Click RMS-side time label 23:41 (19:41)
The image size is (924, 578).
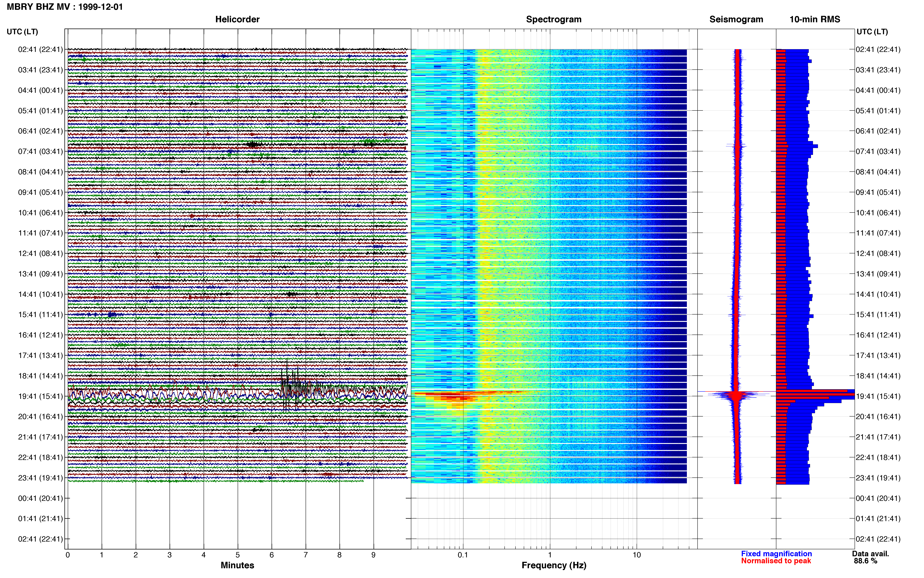click(x=878, y=477)
